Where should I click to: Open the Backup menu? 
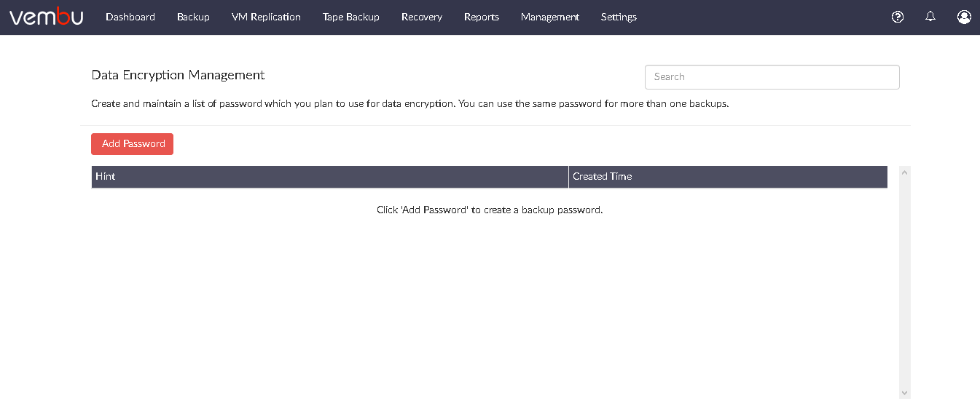coord(193,17)
